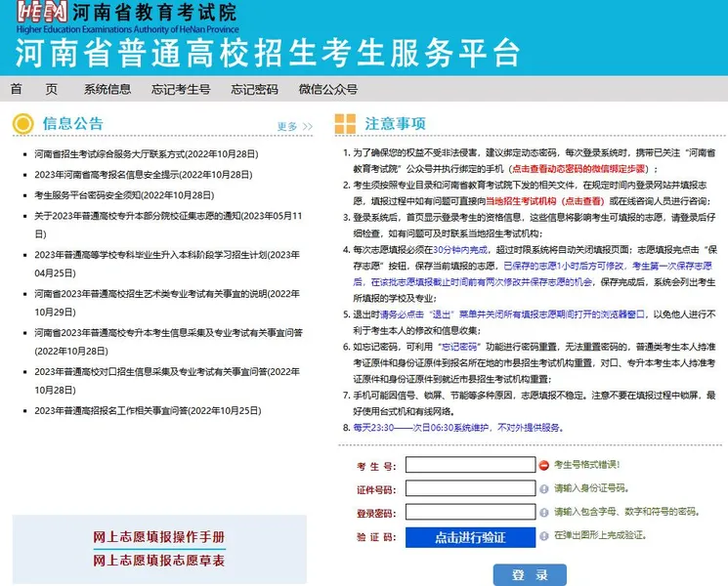728x586 pixels.
Task: Click the Higher Education Examinations Authority subtitle
Action: pyautogui.click(x=128, y=29)
